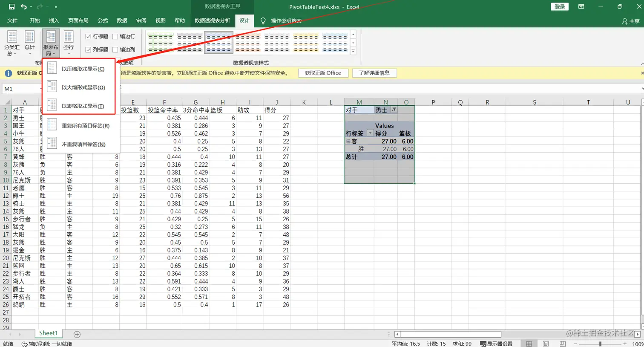
Task: Select do not repeat item labels (不重复项目标签)
Action: coord(81,144)
